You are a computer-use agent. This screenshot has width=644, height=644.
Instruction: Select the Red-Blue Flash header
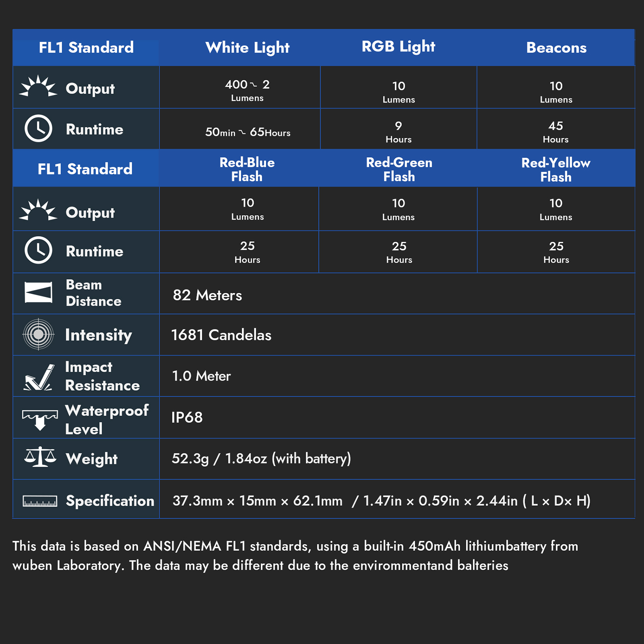(x=247, y=169)
